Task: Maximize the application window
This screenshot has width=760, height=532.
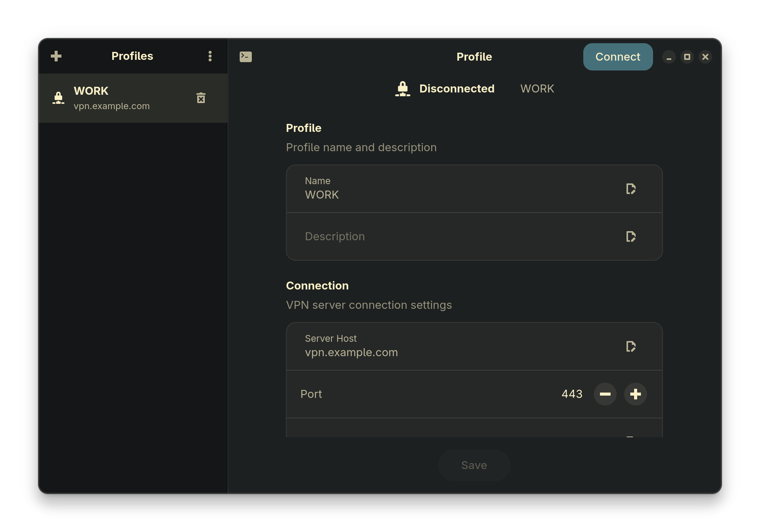Action: (x=687, y=57)
